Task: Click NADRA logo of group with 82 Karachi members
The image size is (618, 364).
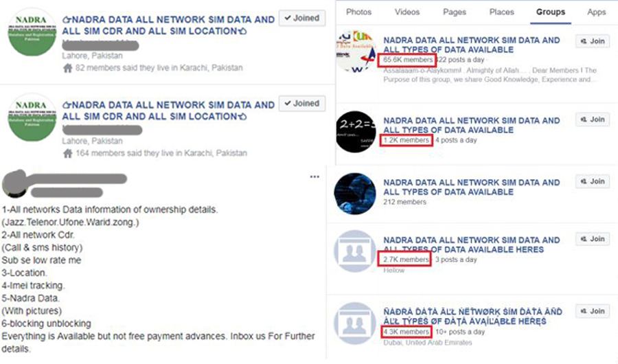Action: (32, 32)
